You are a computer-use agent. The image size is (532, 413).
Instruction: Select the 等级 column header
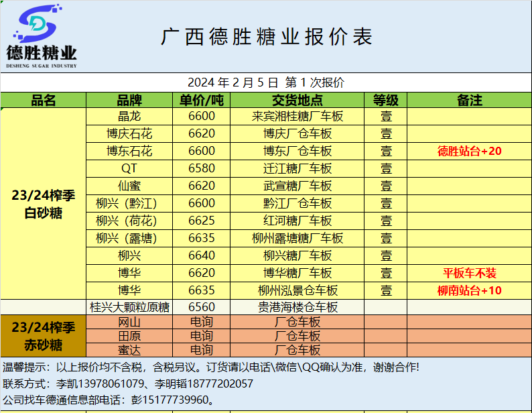coord(386,101)
